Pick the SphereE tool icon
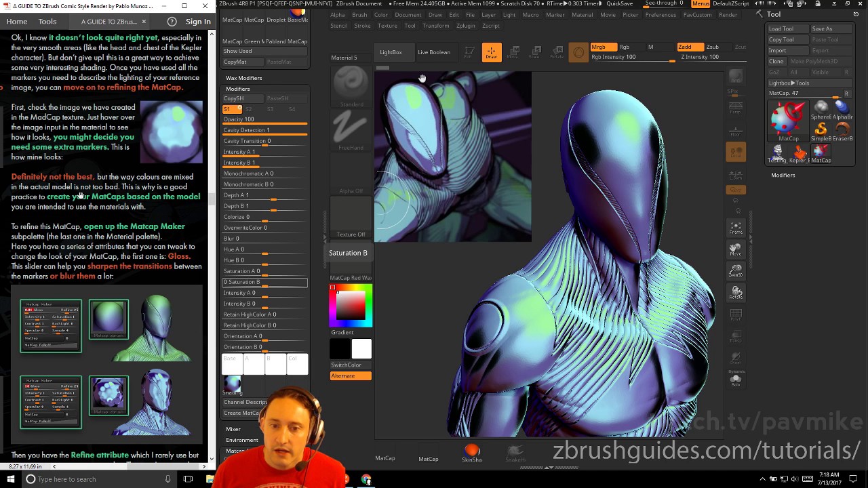868x488 pixels. coord(821,111)
